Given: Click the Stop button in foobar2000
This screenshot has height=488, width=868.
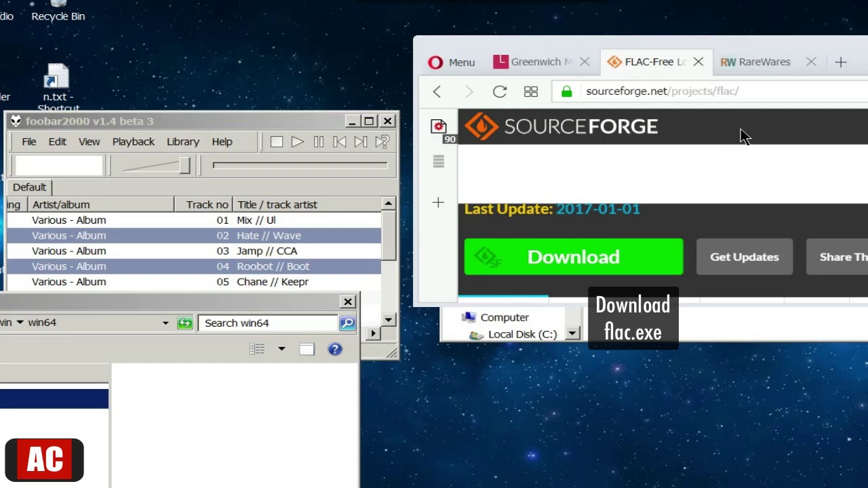Looking at the screenshot, I should point(276,142).
